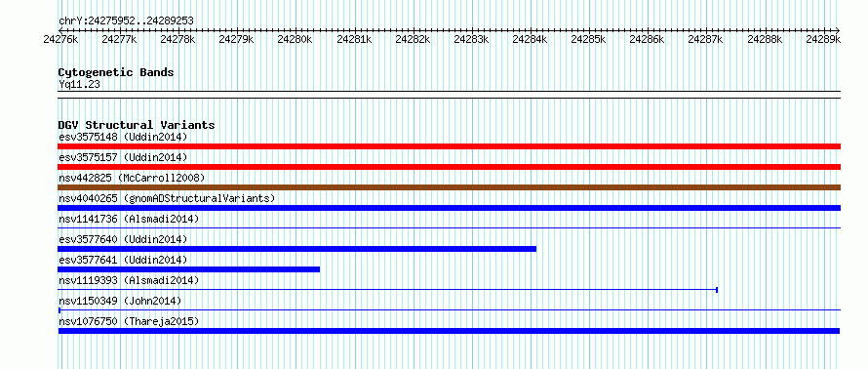868x369 pixels.
Task: Open variant label nsv4040265 (gnomADStructuralVariants)
Action: 167,198
